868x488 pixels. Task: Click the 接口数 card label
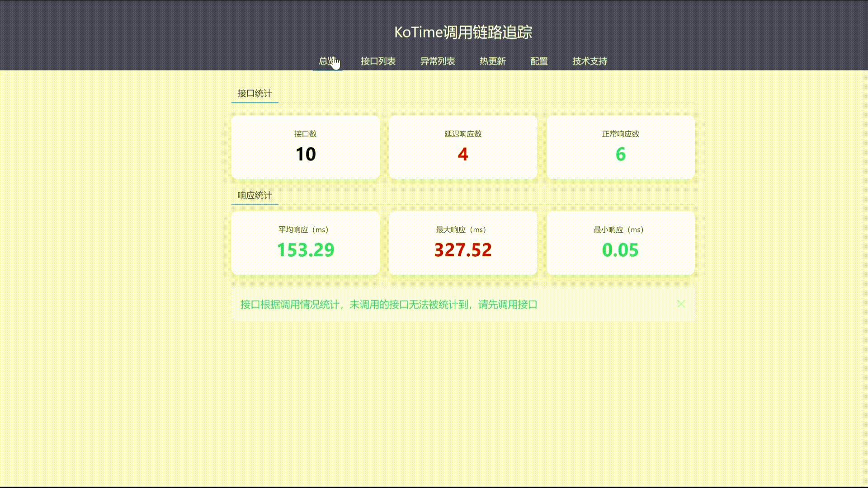point(305,134)
